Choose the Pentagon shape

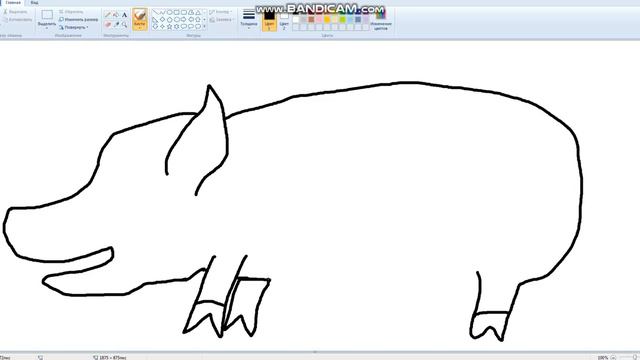170,20
